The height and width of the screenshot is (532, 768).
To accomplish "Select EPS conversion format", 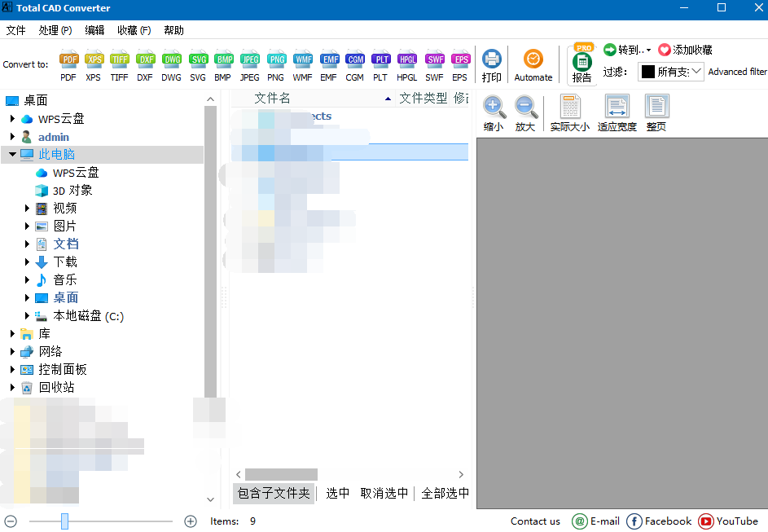I will point(460,65).
